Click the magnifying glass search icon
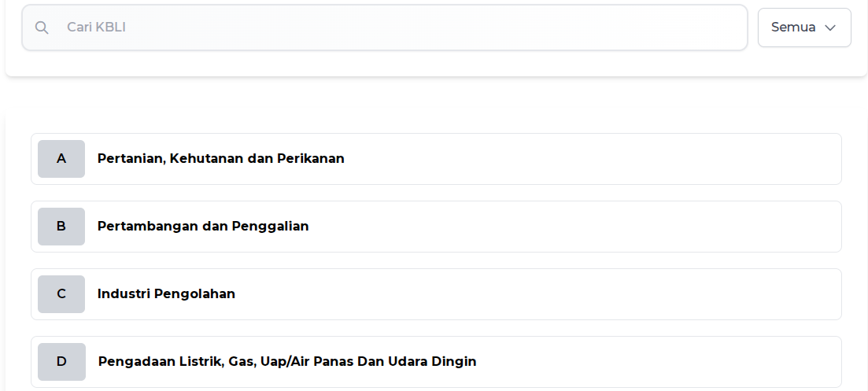The height and width of the screenshot is (391, 868). pyautogui.click(x=42, y=28)
